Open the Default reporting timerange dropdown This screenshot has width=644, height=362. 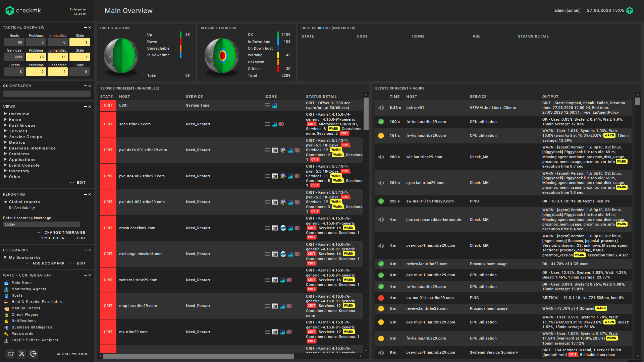(41, 225)
